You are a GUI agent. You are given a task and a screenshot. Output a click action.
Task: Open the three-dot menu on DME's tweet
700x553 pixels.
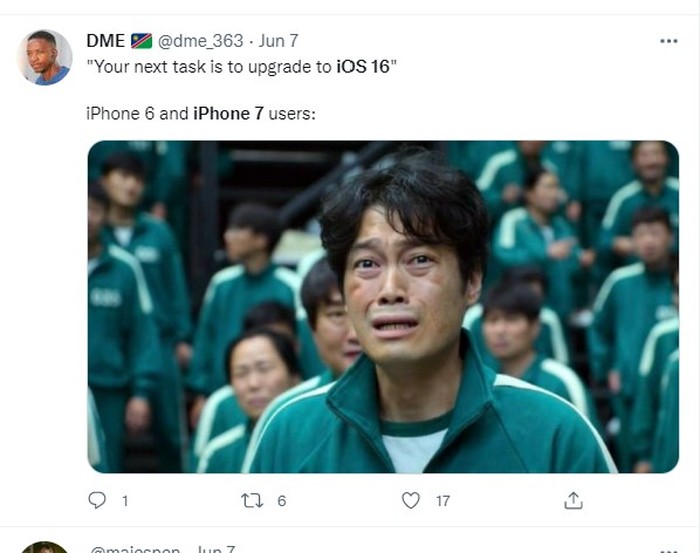pos(668,41)
